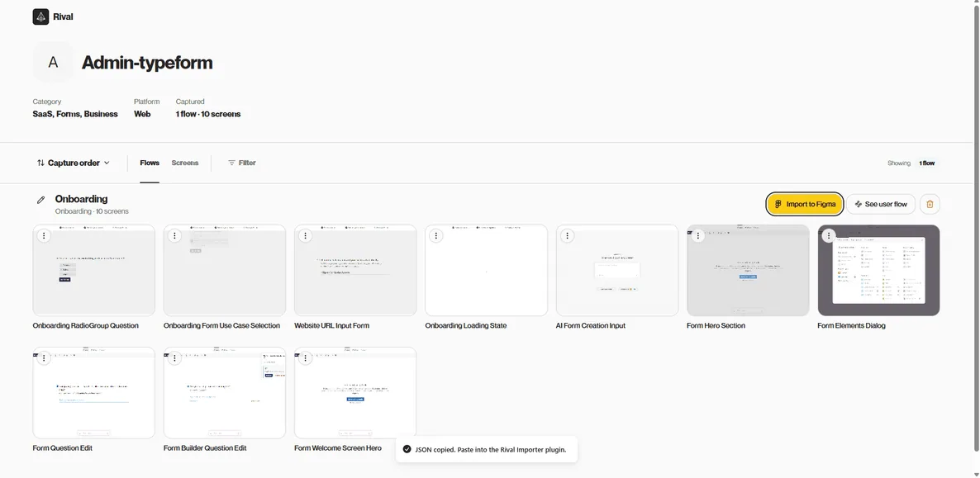Viewport: 980px width, 478px height.
Task: Click the 'Website URL Input Form' caption text
Action: click(332, 325)
